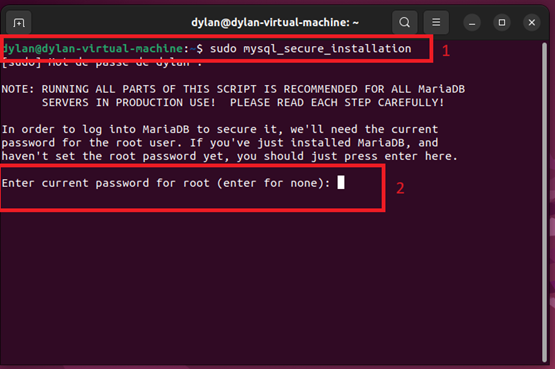Image resolution: width=555 pixels, height=369 pixels.
Task: Click the "In order to log into MariaDB" line
Action: 220,129
